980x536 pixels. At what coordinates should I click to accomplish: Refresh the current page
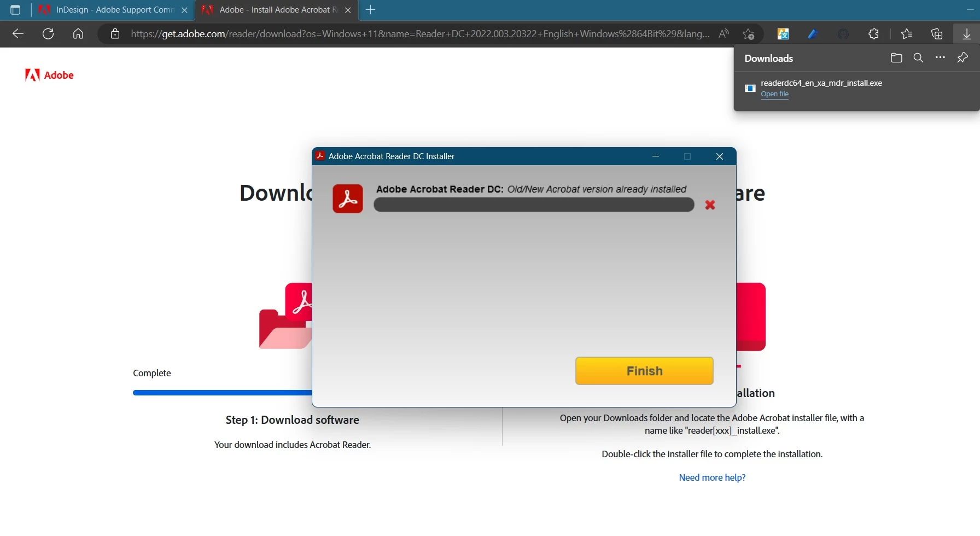pyautogui.click(x=48, y=34)
